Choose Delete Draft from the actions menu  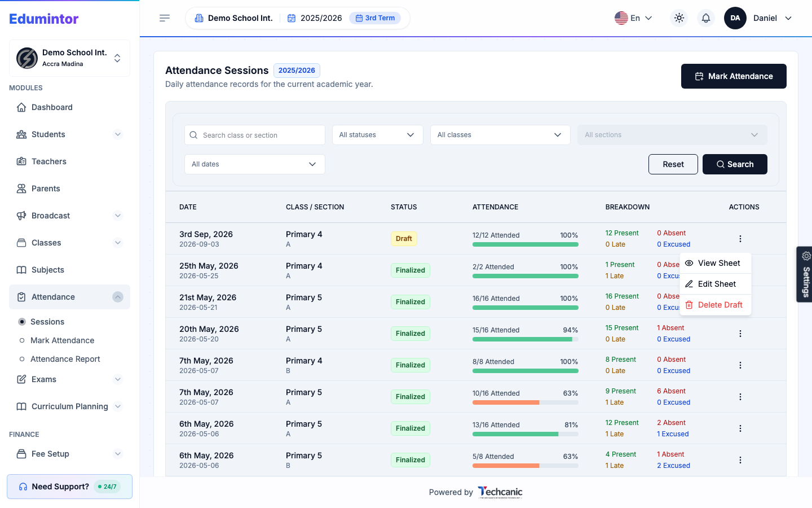715,305
